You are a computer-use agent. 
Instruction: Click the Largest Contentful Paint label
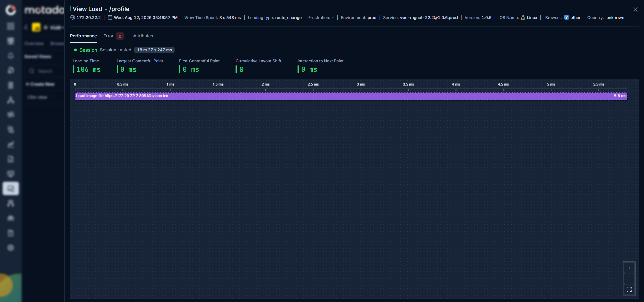(140, 61)
